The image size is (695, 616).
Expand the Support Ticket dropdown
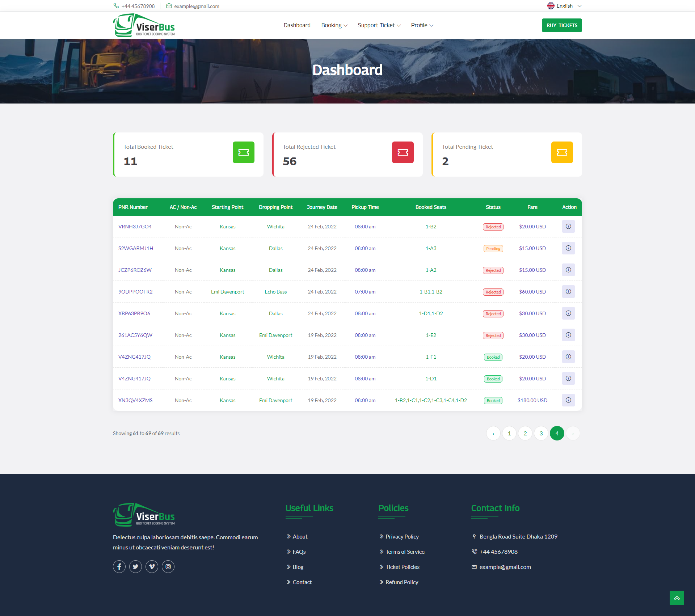(x=379, y=25)
